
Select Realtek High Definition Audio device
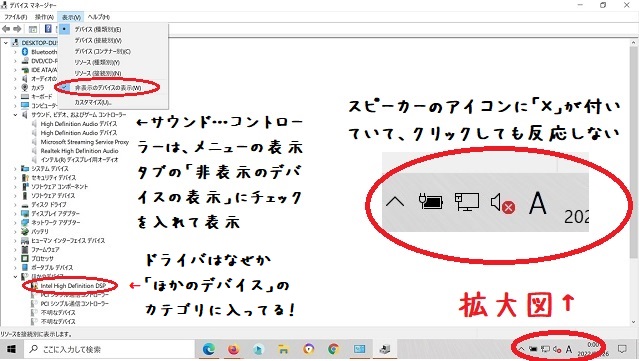point(79,151)
